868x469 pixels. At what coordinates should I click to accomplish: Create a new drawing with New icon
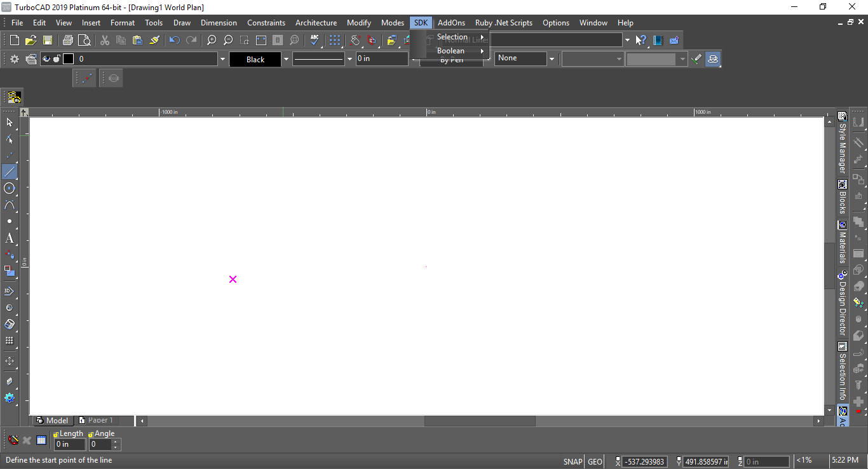point(15,40)
